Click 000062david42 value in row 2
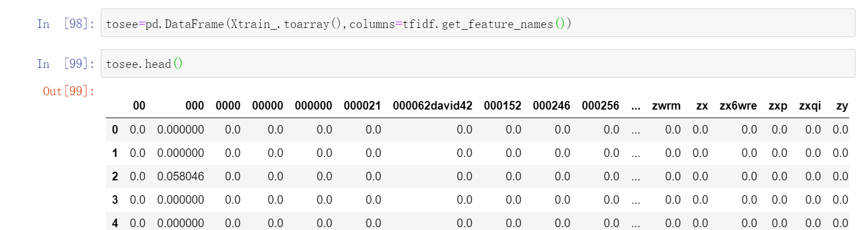 465,177
